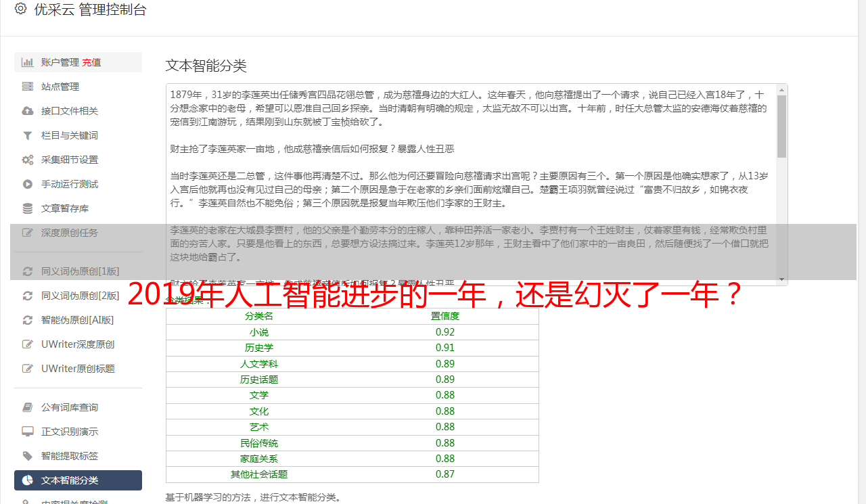Screen dimensions: 866x504
Task: Click the 其他社会话题 category row
Action: coord(352,474)
